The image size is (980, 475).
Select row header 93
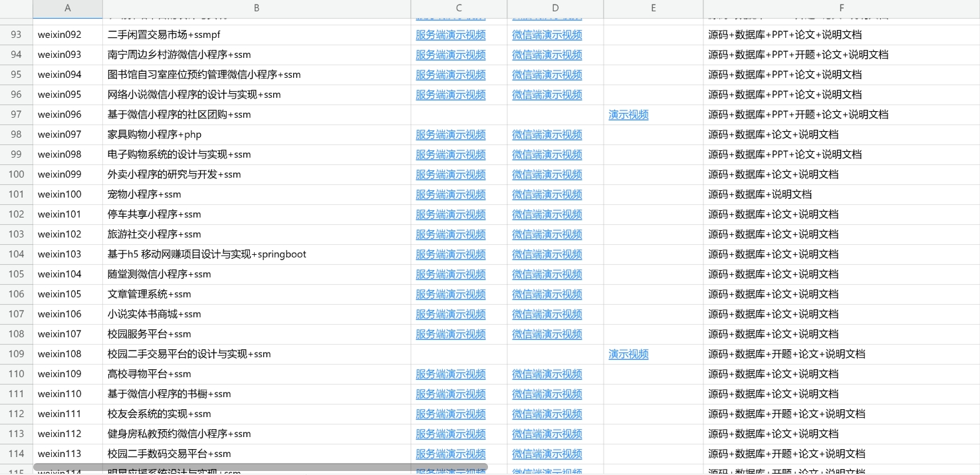[x=16, y=35]
